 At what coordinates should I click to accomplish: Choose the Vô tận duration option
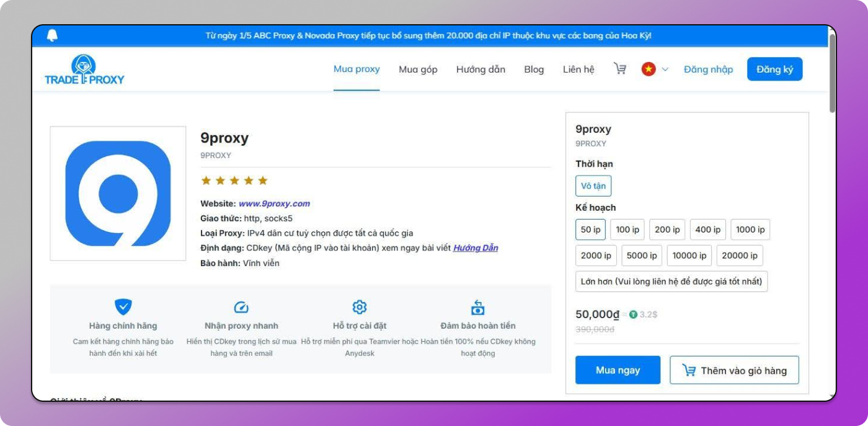(593, 186)
